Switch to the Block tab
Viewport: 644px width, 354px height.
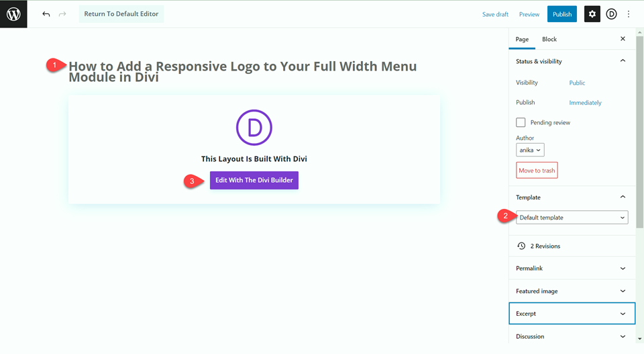tap(549, 39)
